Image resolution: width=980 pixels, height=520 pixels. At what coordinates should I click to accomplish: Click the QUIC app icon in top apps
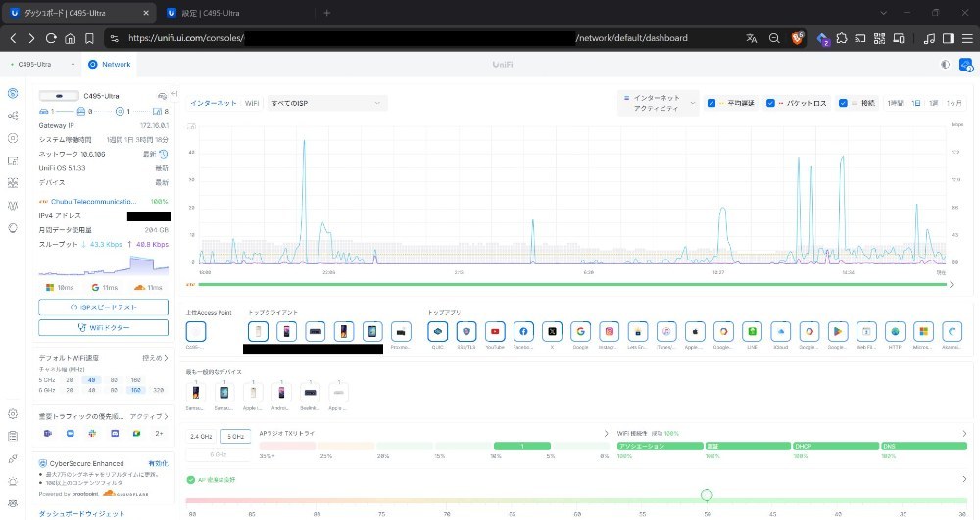point(437,331)
